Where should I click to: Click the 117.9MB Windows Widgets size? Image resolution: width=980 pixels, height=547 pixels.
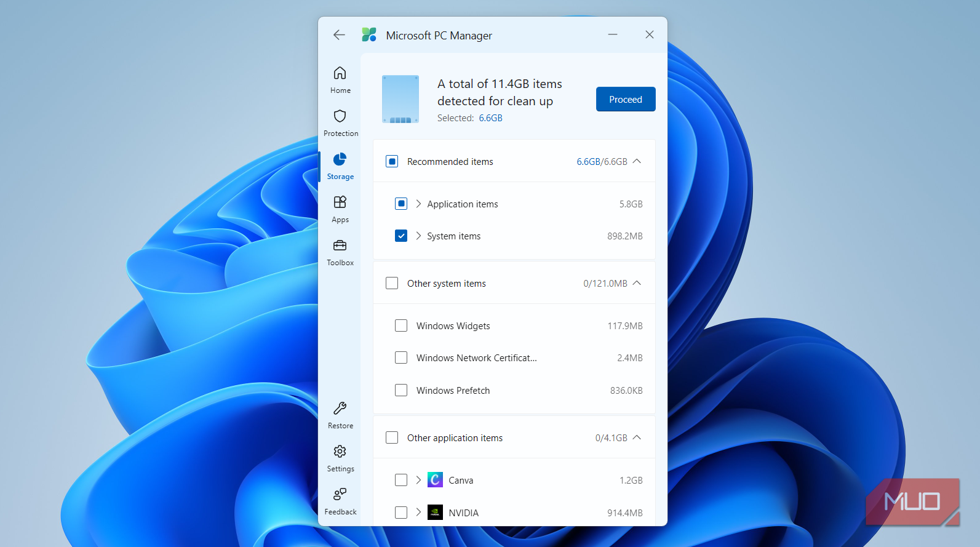click(625, 326)
